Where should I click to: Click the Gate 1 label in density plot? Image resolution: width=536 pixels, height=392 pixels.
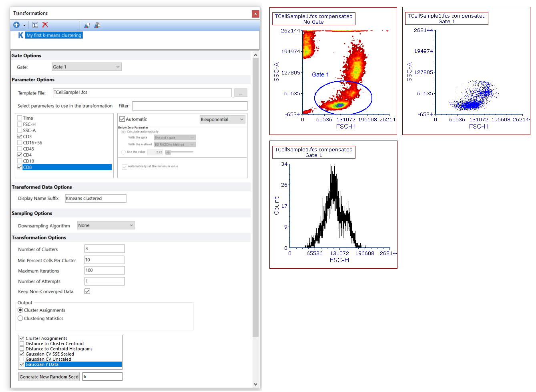[320, 74]
